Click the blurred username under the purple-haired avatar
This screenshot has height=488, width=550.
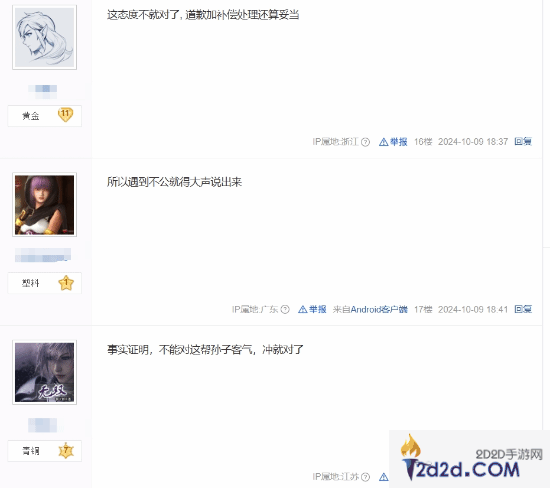(43, 255)
